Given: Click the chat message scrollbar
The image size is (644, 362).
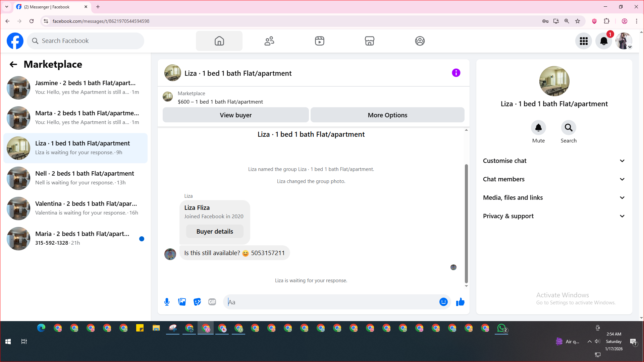Looking at the screenshot, I should tap(466, 224).
